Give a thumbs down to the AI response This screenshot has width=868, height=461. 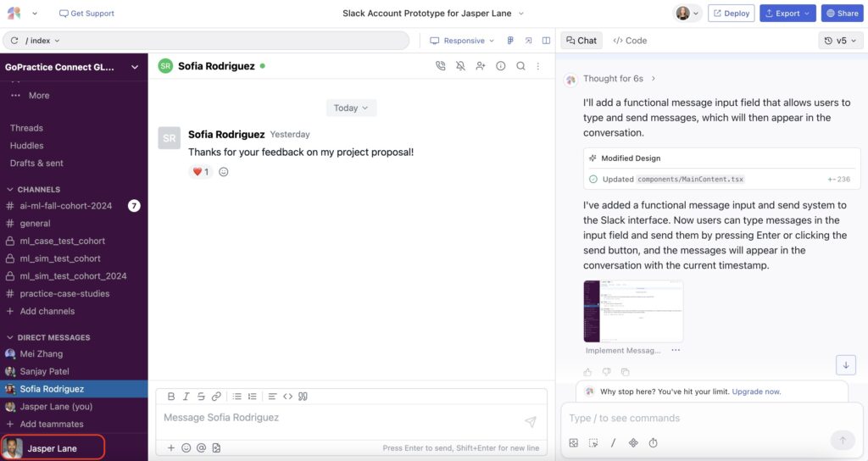(607, 372)
